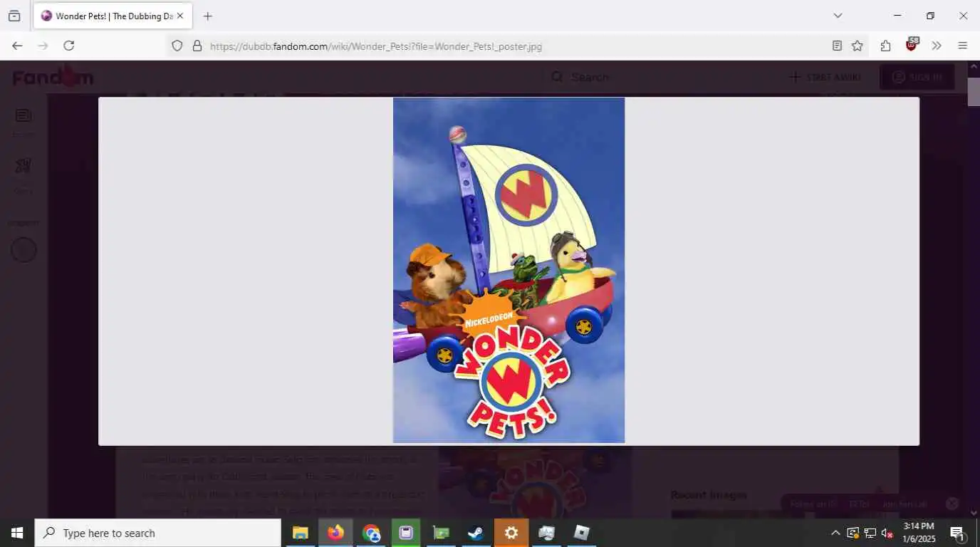Open the network tray icon
Viewport: 980px width, 547px height.
[x=870, y=533]
